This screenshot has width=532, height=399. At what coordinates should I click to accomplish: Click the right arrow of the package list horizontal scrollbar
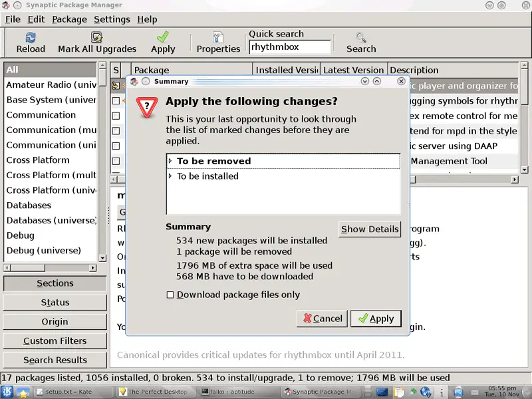515,180
